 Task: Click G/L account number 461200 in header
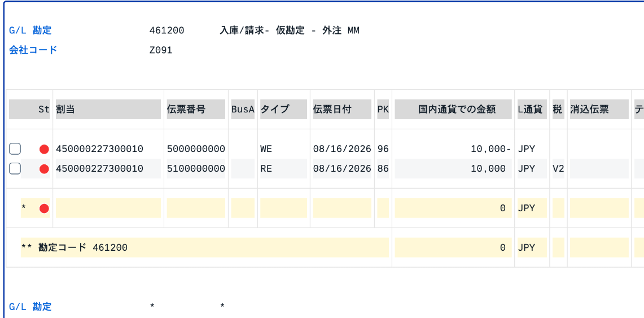(167, 31)
